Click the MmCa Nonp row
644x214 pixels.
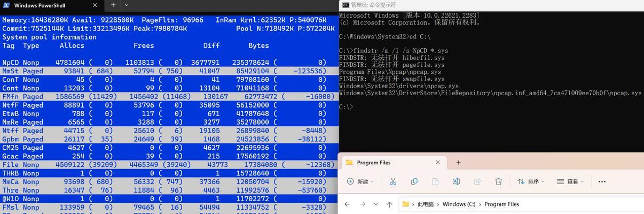click(169, 182)
